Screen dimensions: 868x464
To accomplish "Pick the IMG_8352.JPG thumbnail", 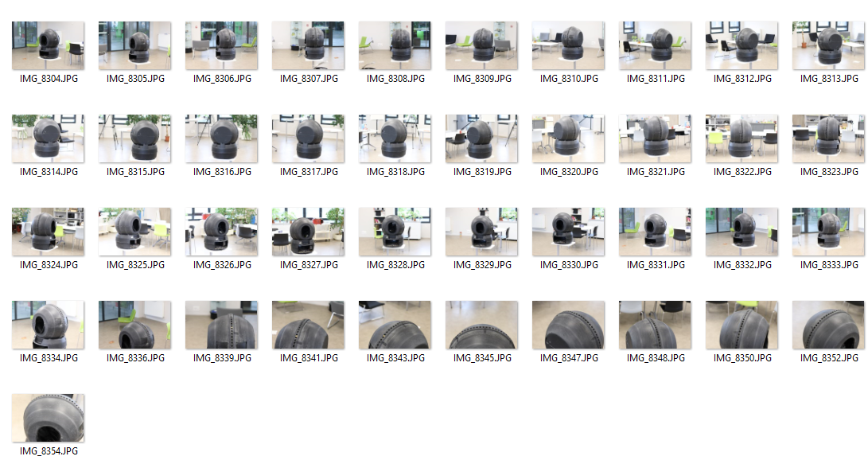I will (x=829, y=325).
